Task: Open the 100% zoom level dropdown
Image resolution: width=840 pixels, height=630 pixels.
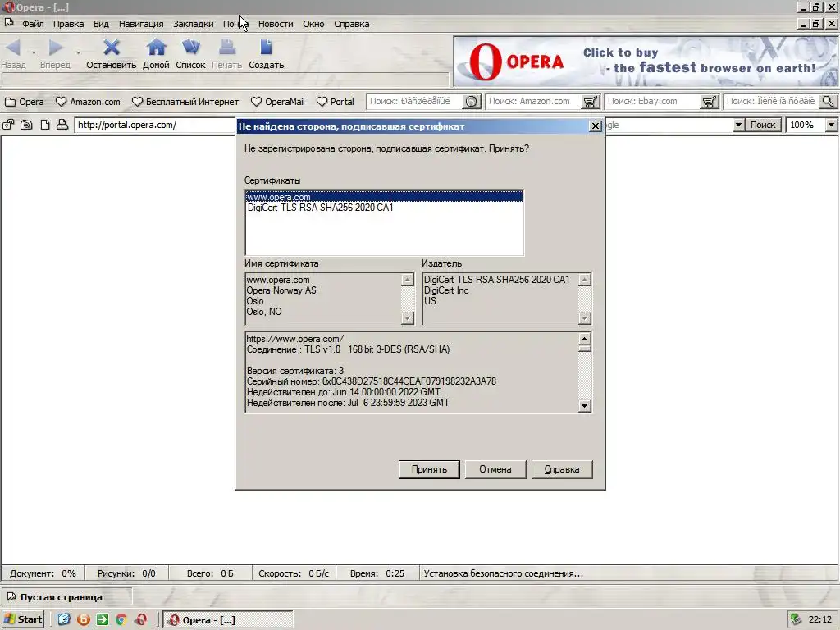Action: pyautogui.click(x=831, y=125)
